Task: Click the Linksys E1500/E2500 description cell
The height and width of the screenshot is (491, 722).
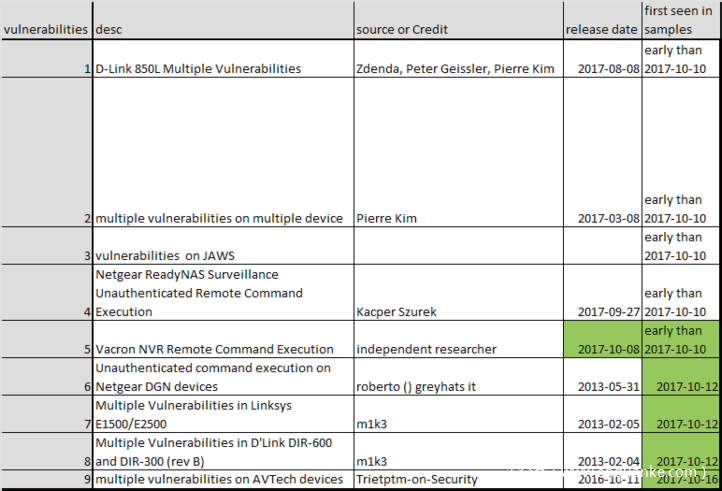Action: (x=223, y=414)
